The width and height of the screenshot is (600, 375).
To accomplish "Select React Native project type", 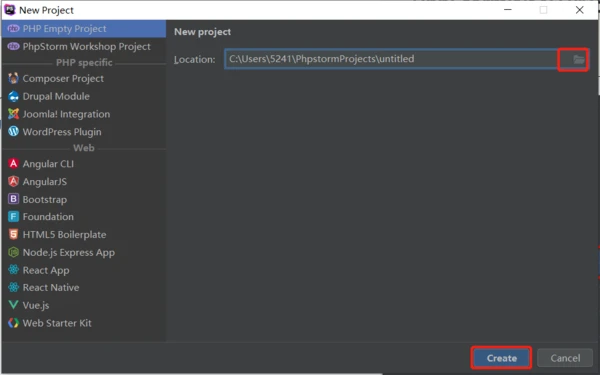I will tap(84, 288).
